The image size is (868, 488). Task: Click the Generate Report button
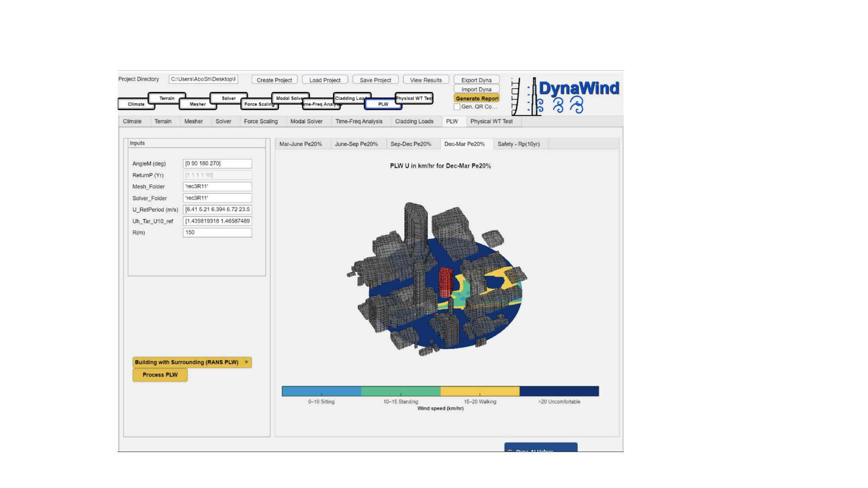(476, 98)
